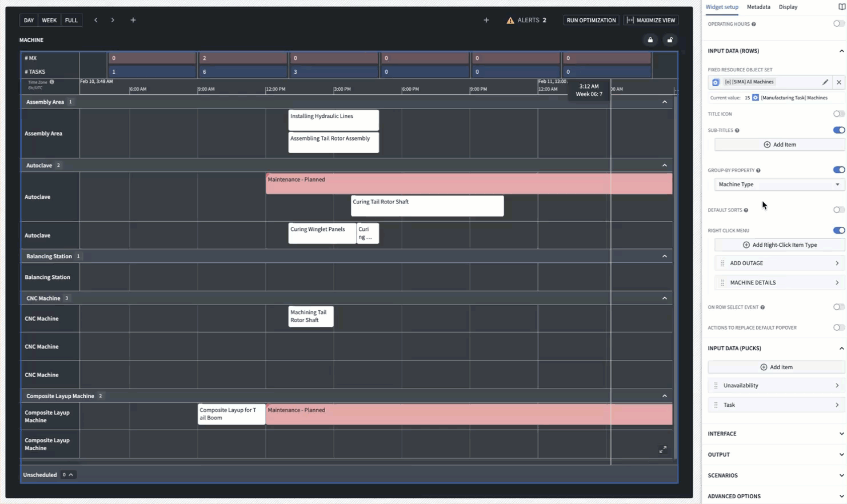
Task: Open the Machine Type dropdown
Action: point(780,184)
